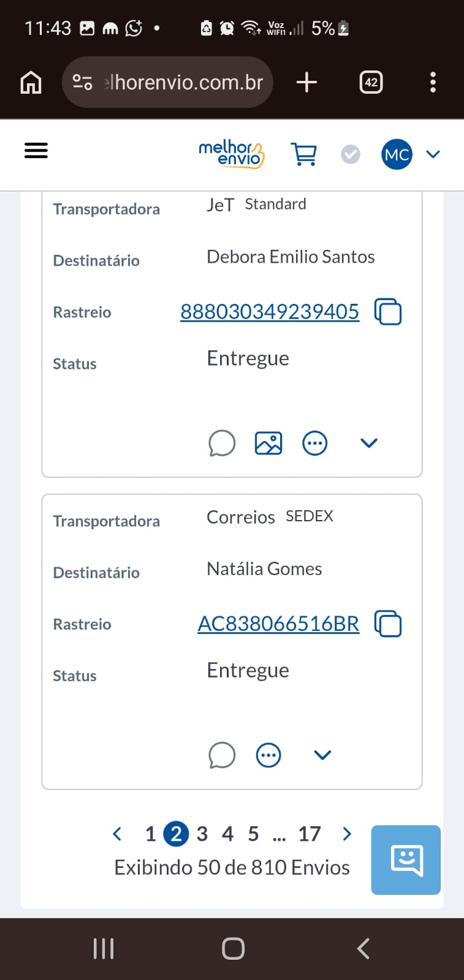Open the MC account dropdown arrow
Viewport: 464px width, 980px height.
tap(433, 154)
